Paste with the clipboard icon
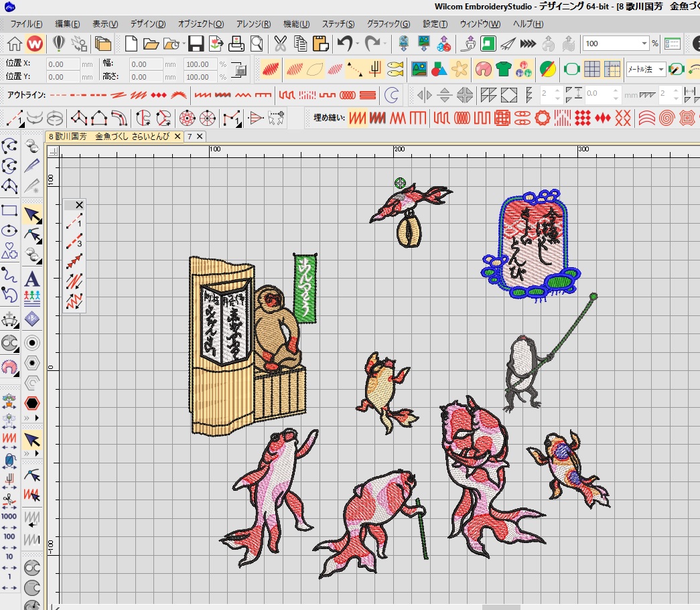This screenshot has height=610, width=700. (321, 44)
